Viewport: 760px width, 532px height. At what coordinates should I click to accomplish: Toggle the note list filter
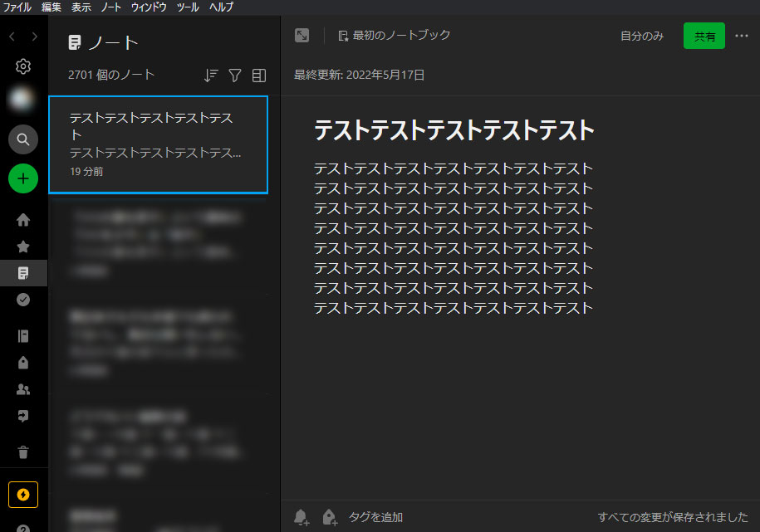234,75
